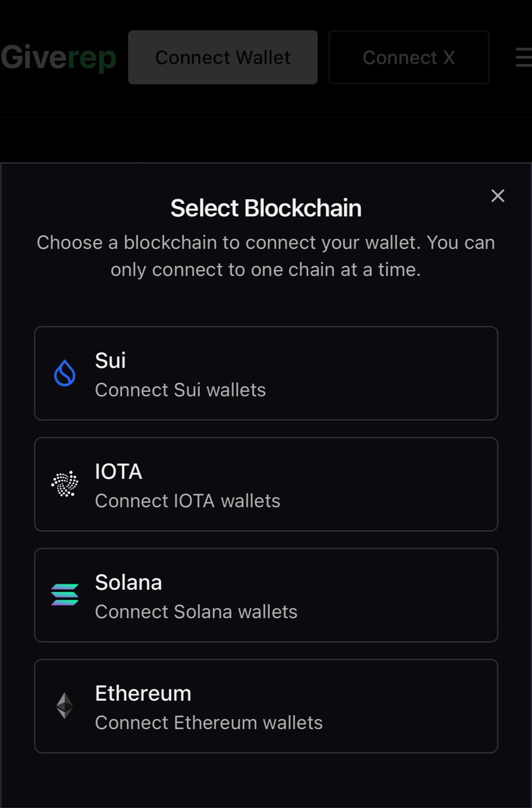The image size is (532, 808).
Task: Choose the Ethereum blockchain card
Action: (266, 706)
